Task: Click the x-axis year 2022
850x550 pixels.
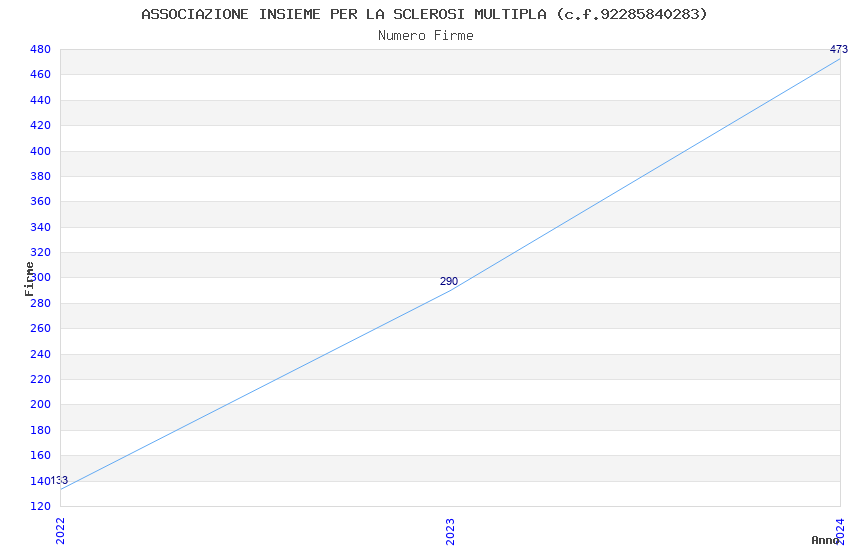Action: [60, 530]
